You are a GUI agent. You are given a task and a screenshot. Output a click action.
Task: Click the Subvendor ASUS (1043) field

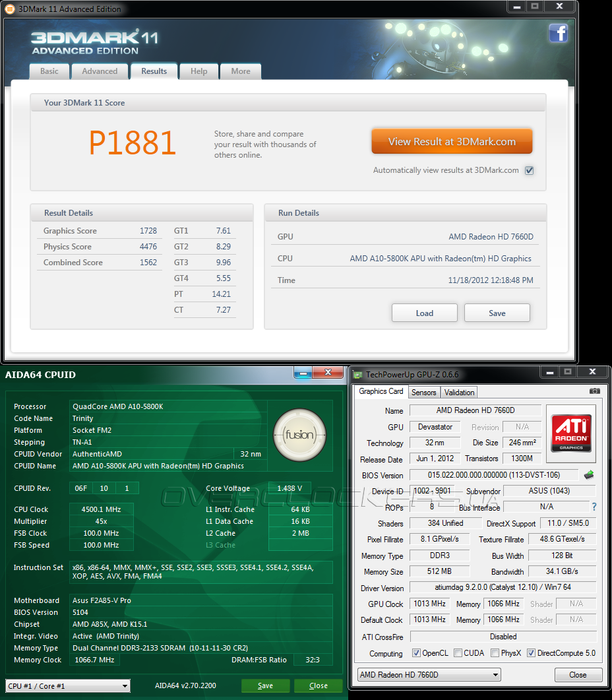(x=549, y=491)
